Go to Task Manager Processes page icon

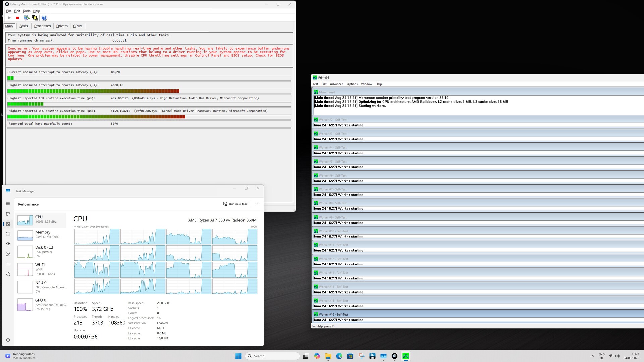click(8, 214)
